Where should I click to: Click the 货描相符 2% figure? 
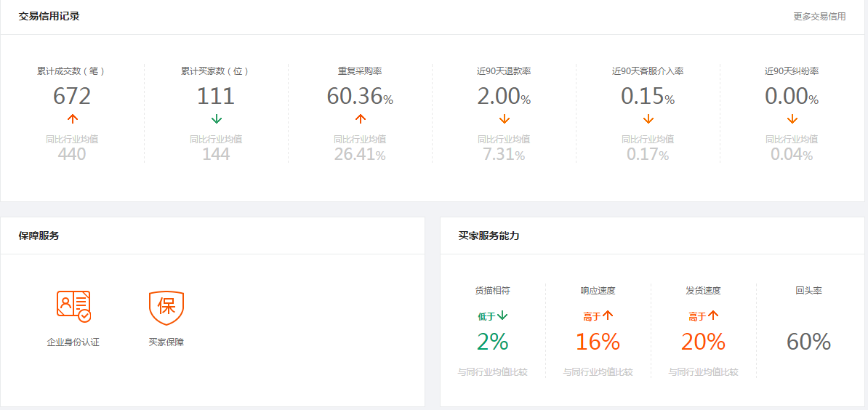[x=492, y=342]
